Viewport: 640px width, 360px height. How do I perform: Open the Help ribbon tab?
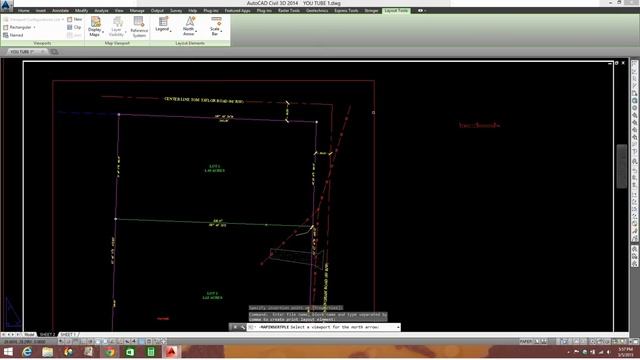[193, 11]
